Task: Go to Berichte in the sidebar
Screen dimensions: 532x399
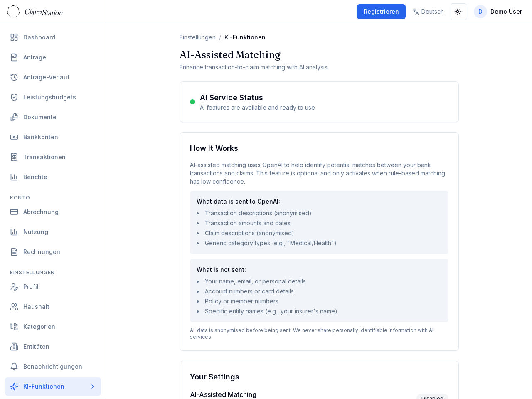Action: 35,177
